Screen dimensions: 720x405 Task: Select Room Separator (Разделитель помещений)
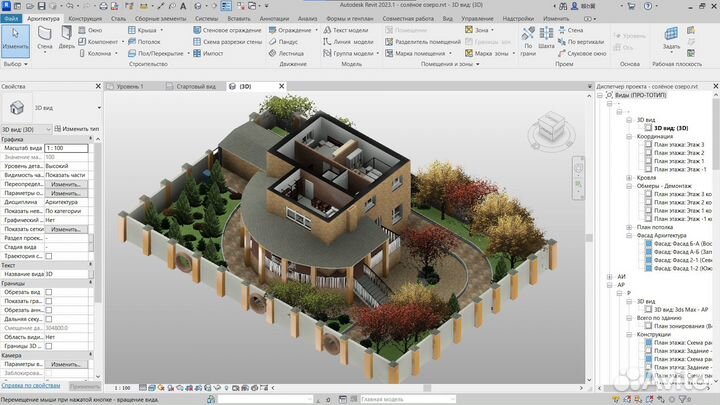pyautogui.click(x=423, y=42)
